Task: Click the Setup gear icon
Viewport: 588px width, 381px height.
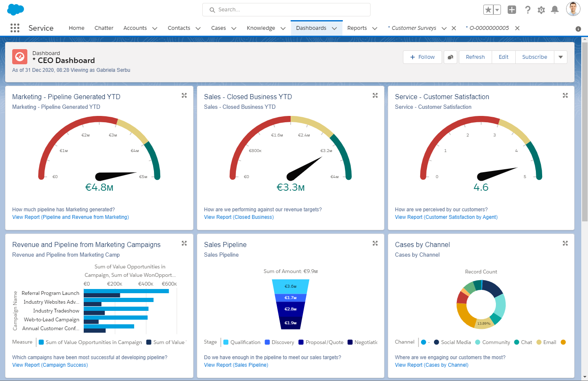Action: click(541, 10)
